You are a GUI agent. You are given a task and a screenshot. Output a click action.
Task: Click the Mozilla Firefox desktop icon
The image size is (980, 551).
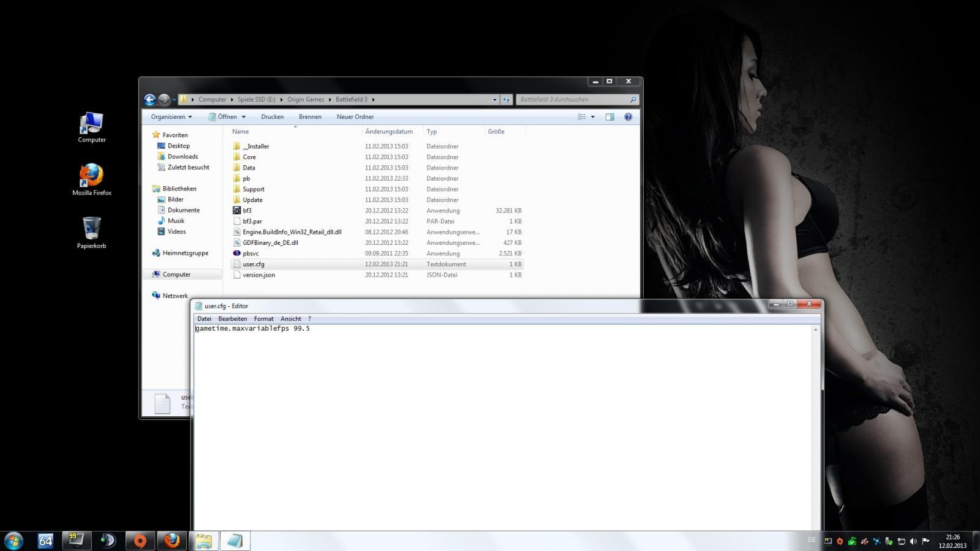92,179
